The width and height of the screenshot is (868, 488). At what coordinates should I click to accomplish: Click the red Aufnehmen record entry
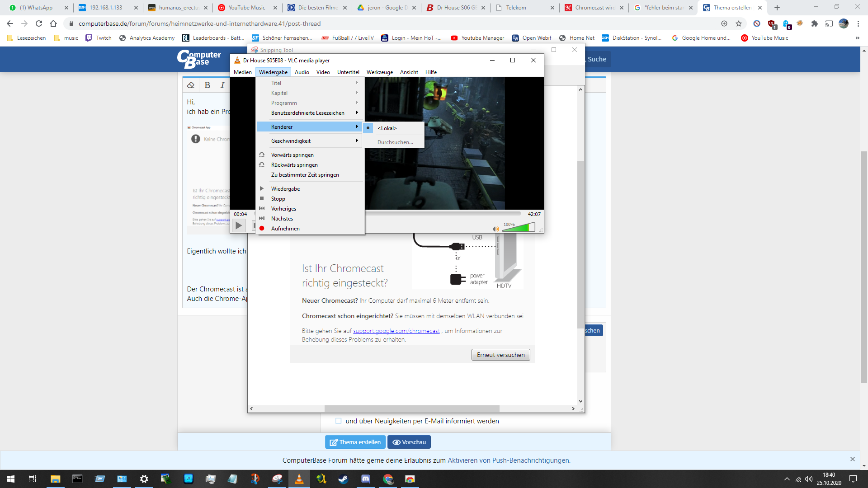coord(285,229)
